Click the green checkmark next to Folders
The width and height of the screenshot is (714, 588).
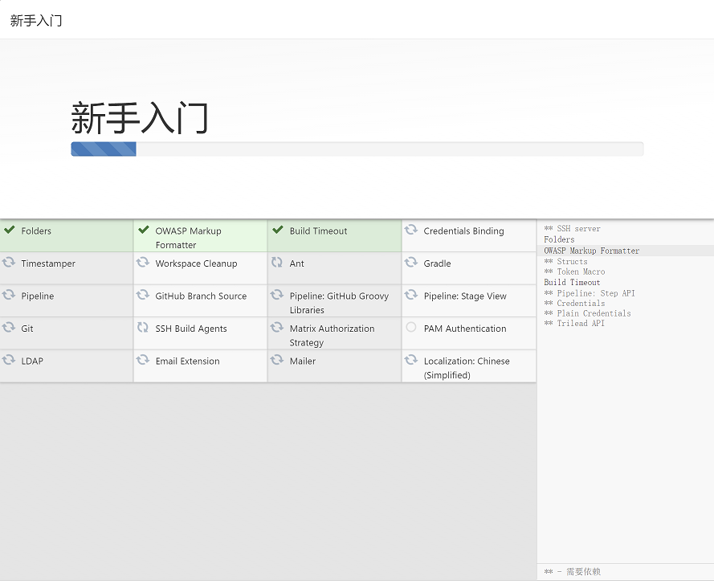(10, 230)
